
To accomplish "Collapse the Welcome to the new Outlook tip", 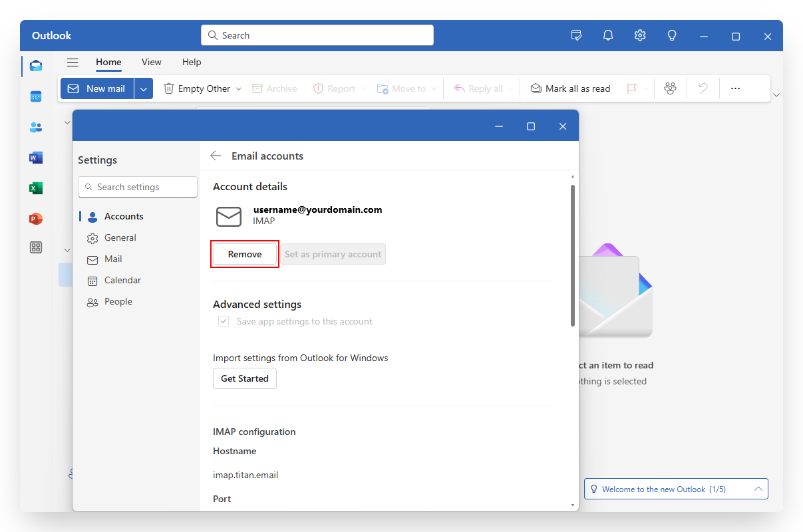I will coord(758,489).
